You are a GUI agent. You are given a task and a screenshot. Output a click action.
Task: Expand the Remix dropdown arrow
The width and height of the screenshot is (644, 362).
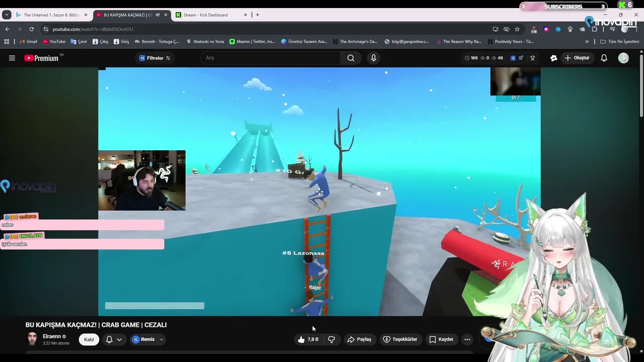(161, 339)
